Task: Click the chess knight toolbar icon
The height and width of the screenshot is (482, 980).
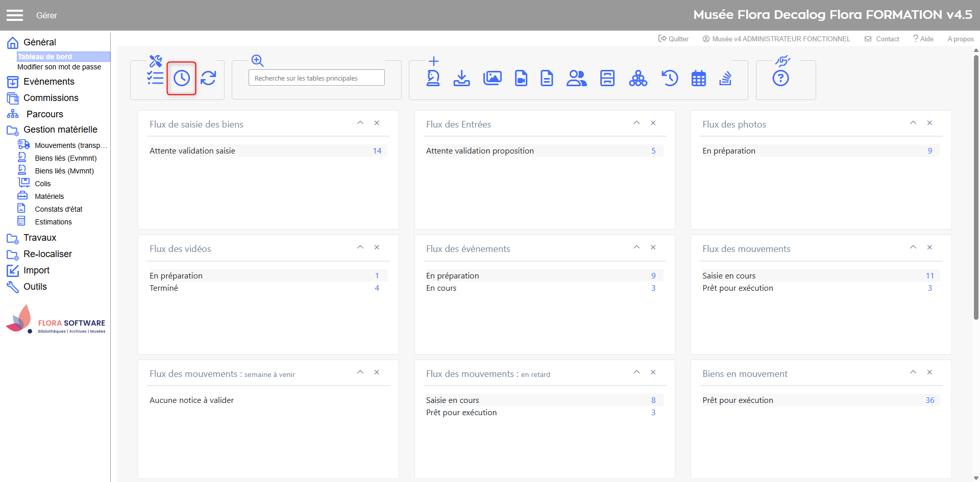Action: point(433,78)
